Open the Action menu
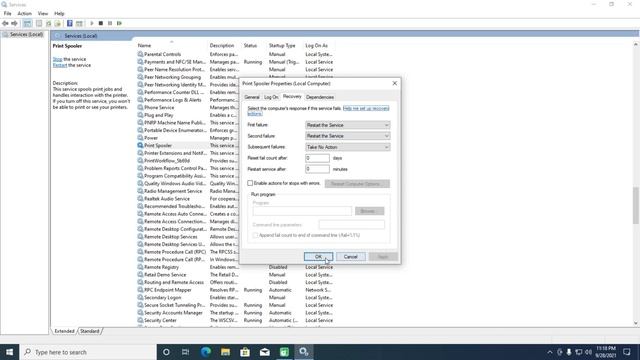The width and height of the screenshot is (640, 360). pos(24,13)
